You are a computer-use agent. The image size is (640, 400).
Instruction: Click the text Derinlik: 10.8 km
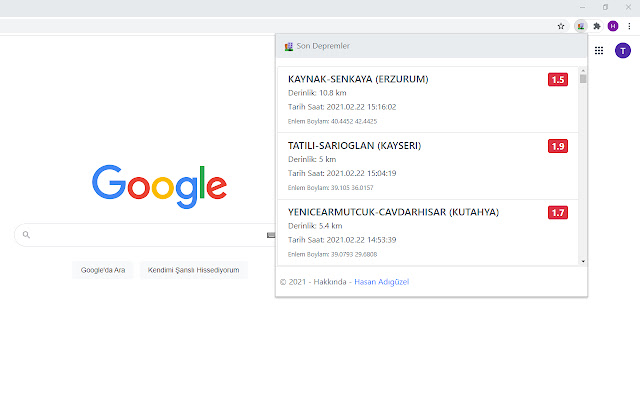pos(317,93)
